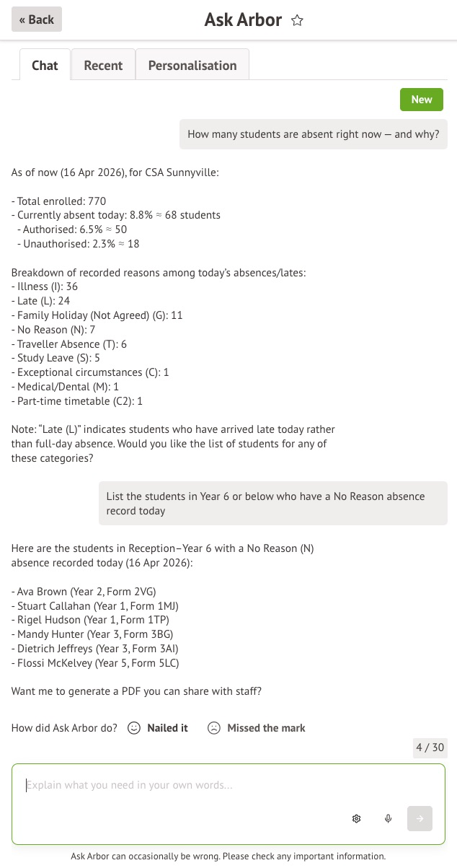Rate the answer as "Nailed it"
457x868 pixels.
coord(167,728)
